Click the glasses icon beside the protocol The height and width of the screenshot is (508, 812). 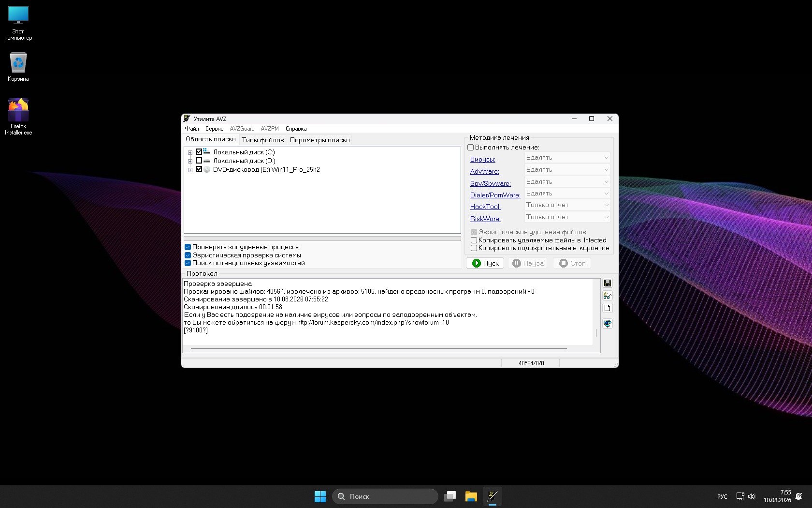click(608, 296)
